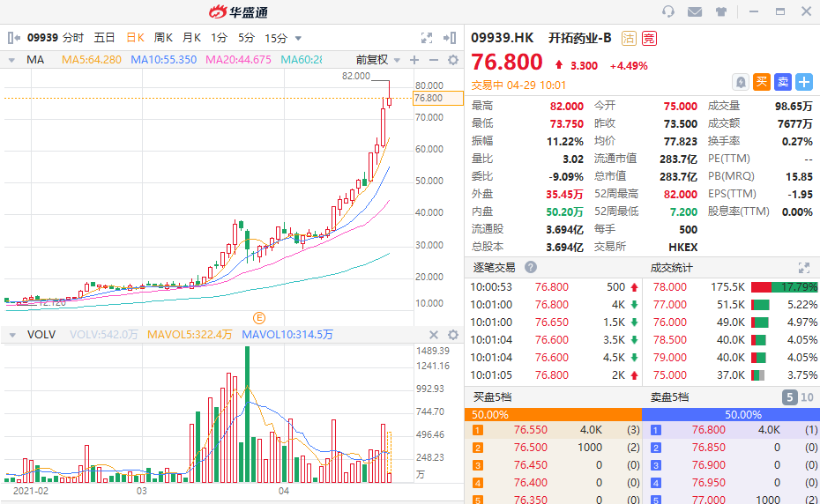Image resolution: width=820 pixels, height=504 pixels.
Task: Expand chart to fullscreen
Action: click(x=427, y=38)
